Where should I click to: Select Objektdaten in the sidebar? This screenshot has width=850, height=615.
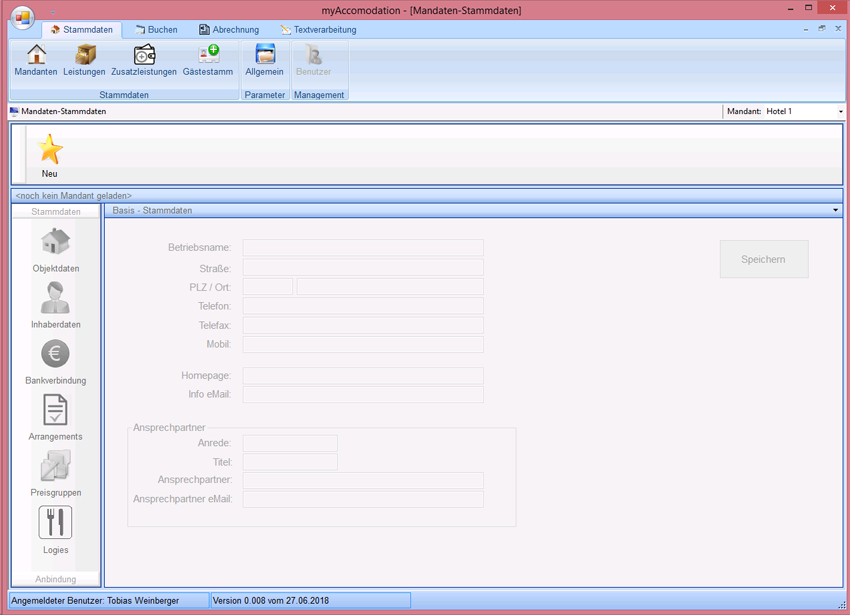click(x=56, y=243)
